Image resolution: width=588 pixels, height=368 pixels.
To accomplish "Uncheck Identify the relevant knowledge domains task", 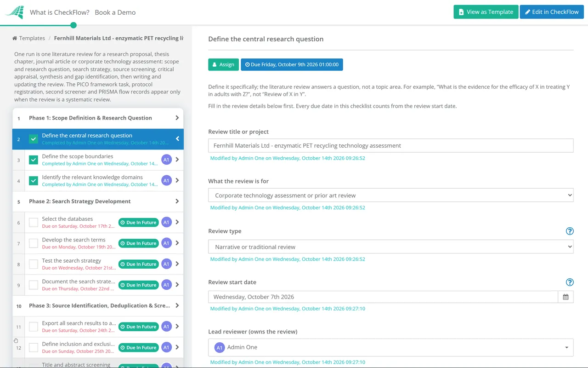I will (x=34, y=181).
